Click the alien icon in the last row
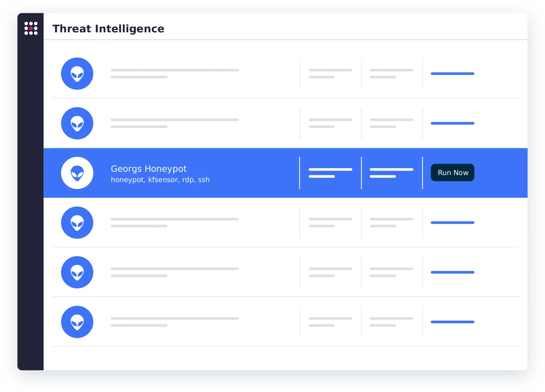Viewport: 545px width, 392px height. [x=77, y=322]
